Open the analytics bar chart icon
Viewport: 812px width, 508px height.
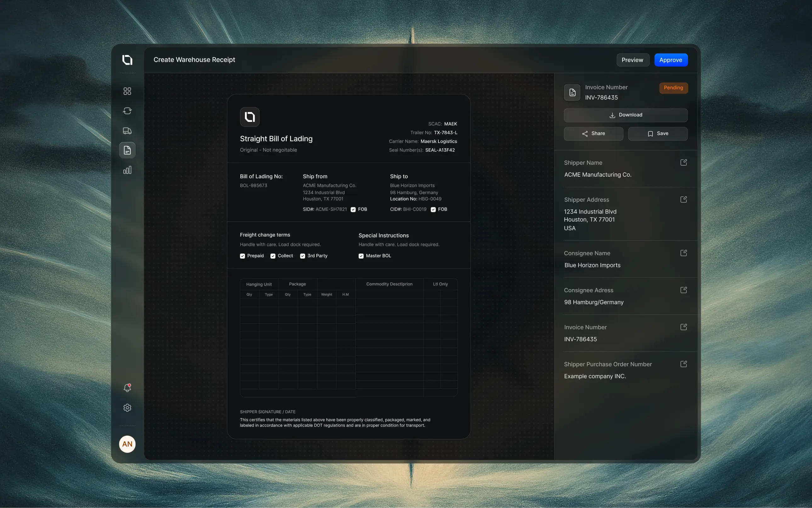click(x=127, y=170)
